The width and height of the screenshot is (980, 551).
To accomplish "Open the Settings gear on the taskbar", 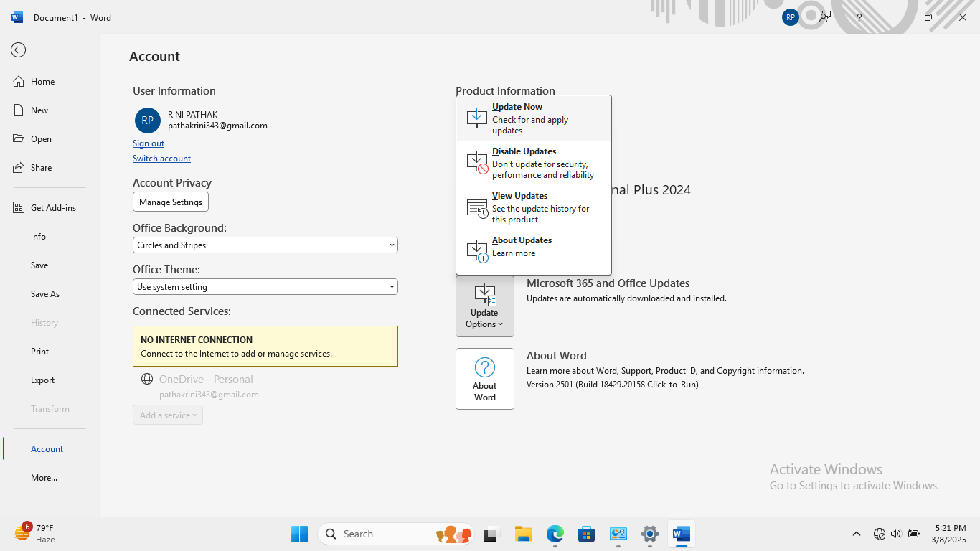I will [x=649, y=534].
